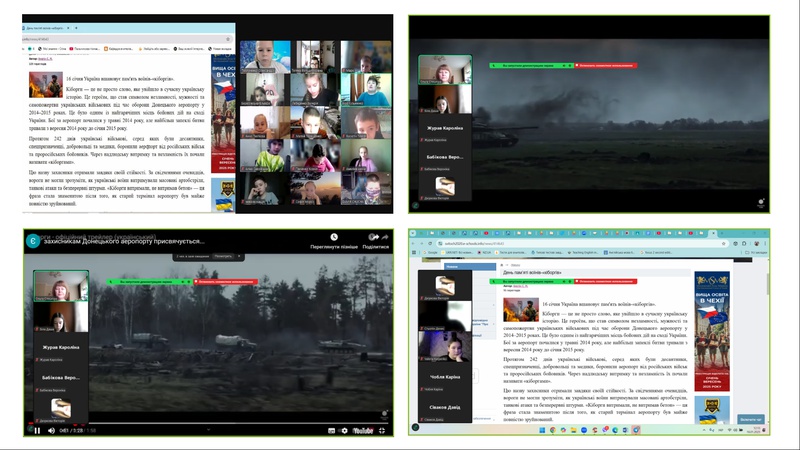Click the home breadcrumb icon on page

point(502,265)
